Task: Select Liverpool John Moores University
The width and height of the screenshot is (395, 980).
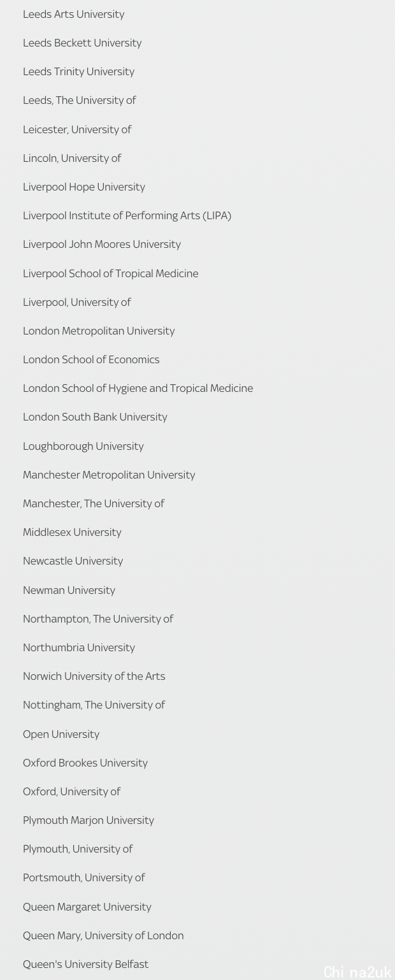Action: [x=102, y=244]
